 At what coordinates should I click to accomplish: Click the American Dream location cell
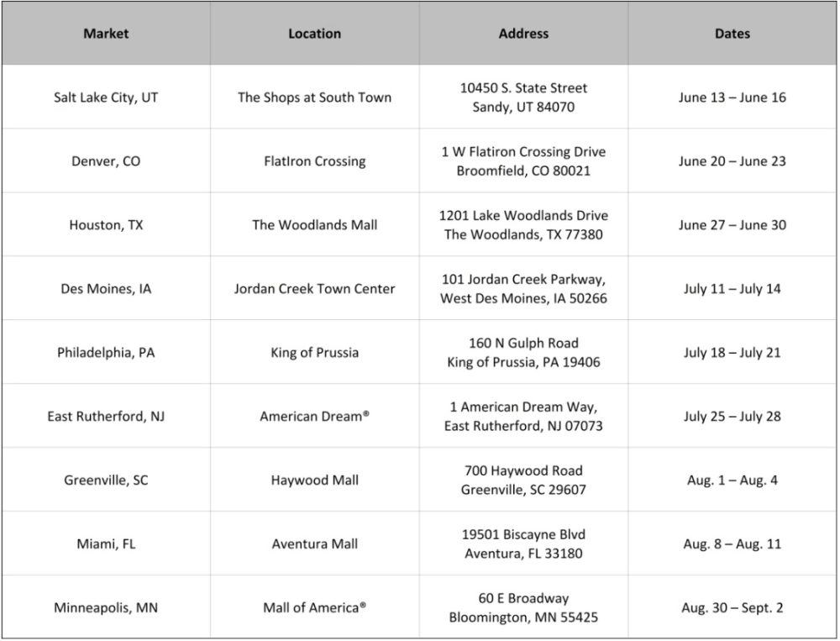click(314, 417)
